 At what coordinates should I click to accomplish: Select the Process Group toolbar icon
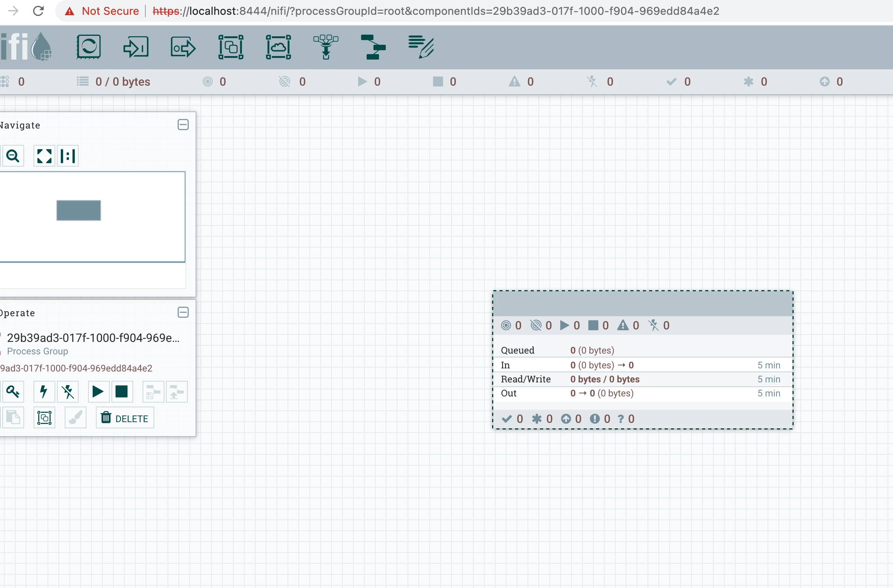[231, 47]
